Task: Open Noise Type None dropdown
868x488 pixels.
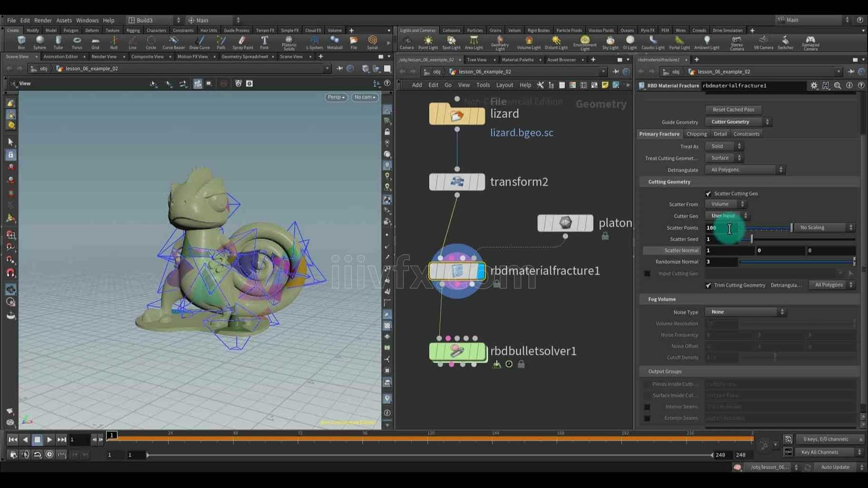Action: click(x=745, y=312)
